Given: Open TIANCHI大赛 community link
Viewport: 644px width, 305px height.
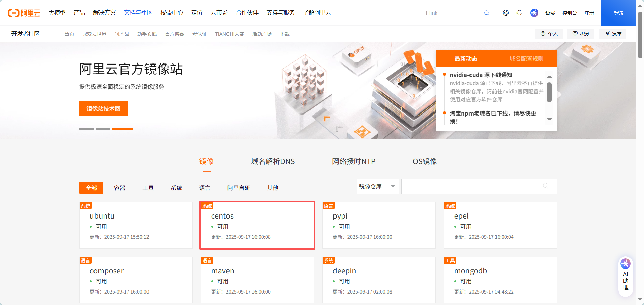Looking at the screenshot, I should tap(230, 34).
